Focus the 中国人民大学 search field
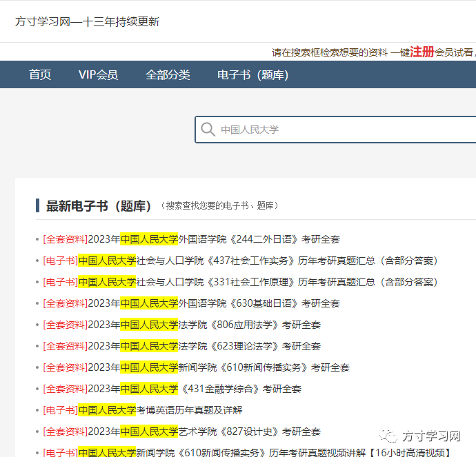 coord(335,130)
